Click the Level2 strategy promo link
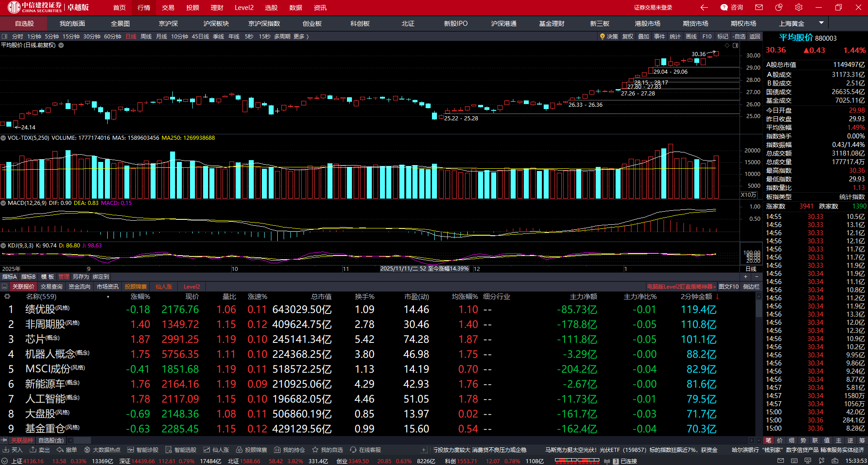868x465 pixels. 681,286
